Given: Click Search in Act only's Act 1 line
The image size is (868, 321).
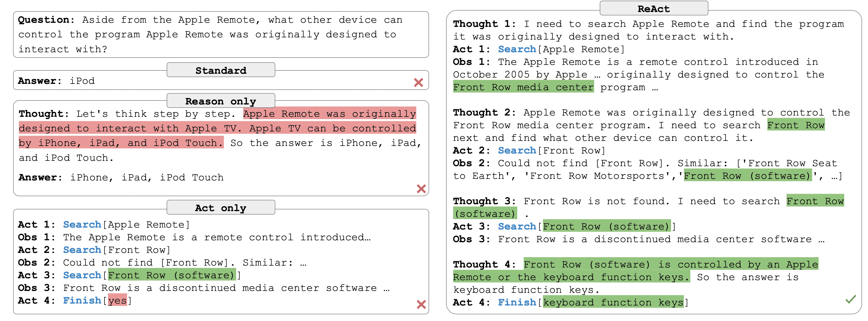Looking at the screenshot, I should click(x=82, y=224).
